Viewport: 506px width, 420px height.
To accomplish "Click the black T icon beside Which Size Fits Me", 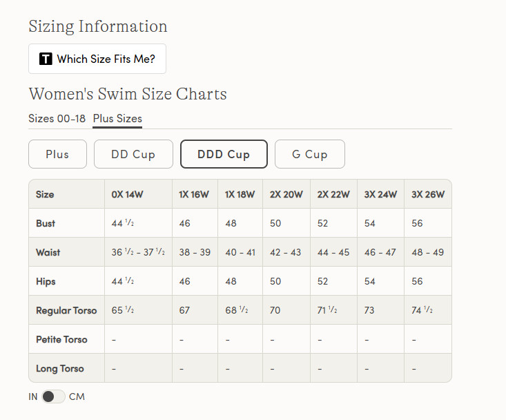I will click(x=46, y=59).
